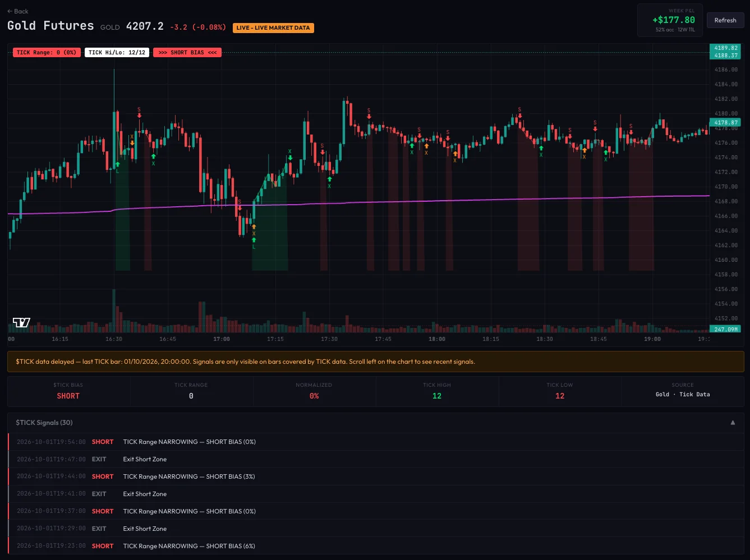Click the -3.2 (-0.08%) change value
The height and width of the screenshot is (560, 750).
[198, 27]
